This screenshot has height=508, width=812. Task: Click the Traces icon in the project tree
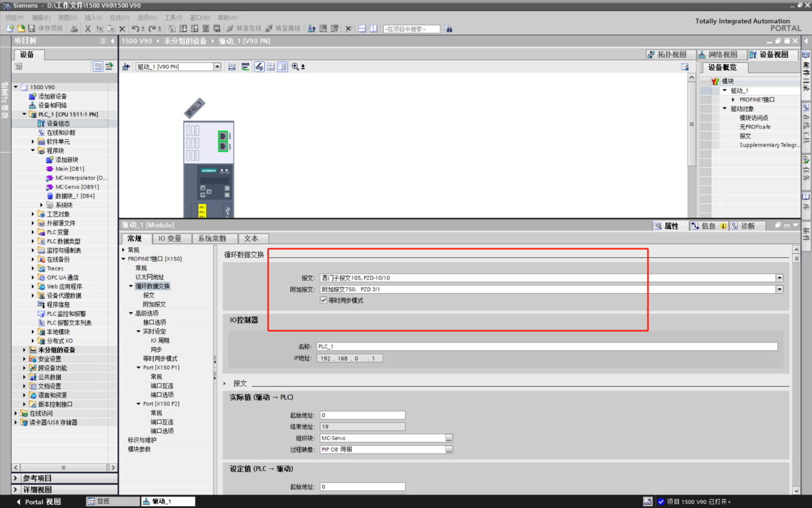tap(42, 269)
